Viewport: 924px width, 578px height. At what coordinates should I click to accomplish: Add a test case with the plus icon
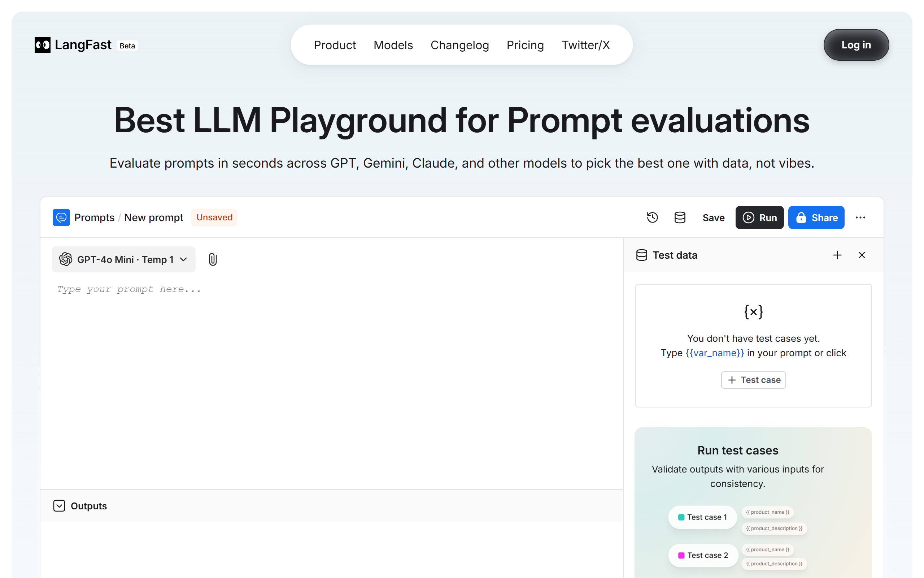pos(837,255)
